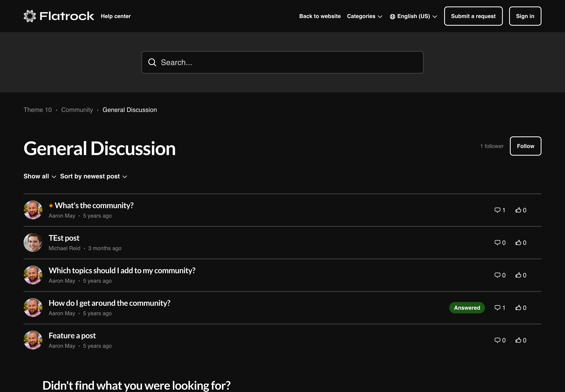
Task: Click the search magnifier icon
Action: pos(152,62)
